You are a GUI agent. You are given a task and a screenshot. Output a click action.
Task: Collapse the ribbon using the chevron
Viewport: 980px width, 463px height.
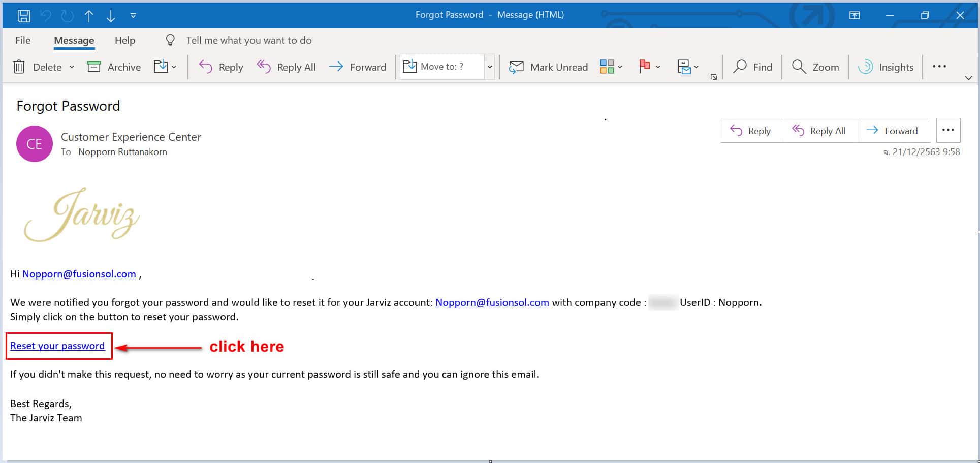968,78
